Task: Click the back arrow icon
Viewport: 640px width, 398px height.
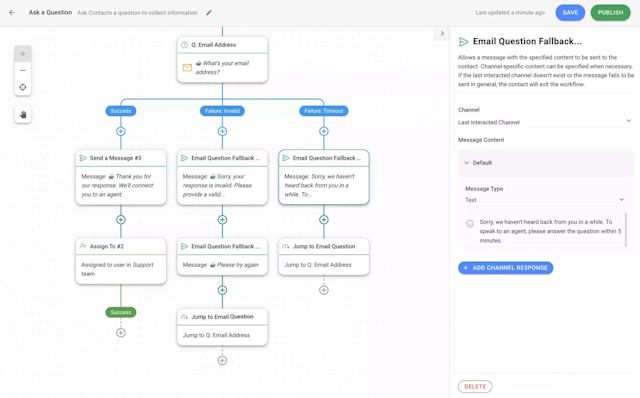Action: [x=12, y=13]
